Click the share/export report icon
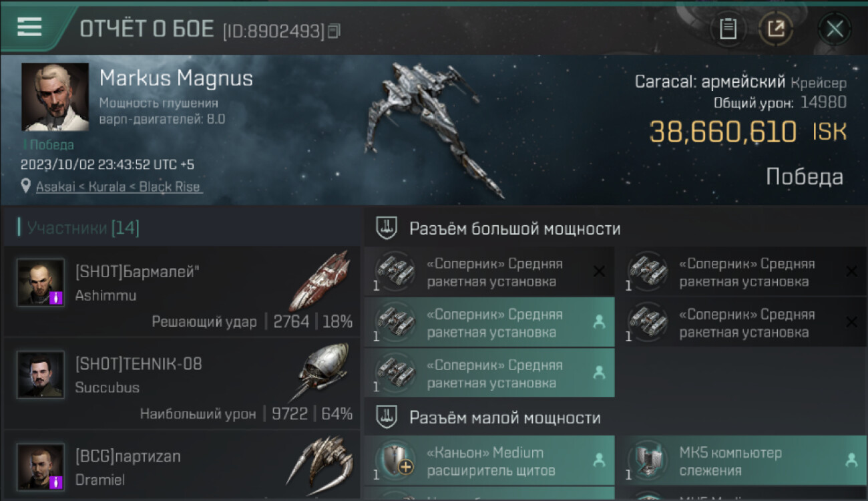The height and width of the screenshot is (501, 868). 775,29
